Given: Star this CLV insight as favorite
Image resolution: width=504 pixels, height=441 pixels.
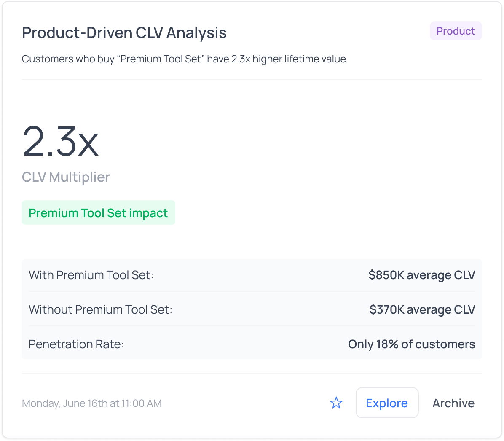Looking at the screenshot, I should click(x=336, y=403).
